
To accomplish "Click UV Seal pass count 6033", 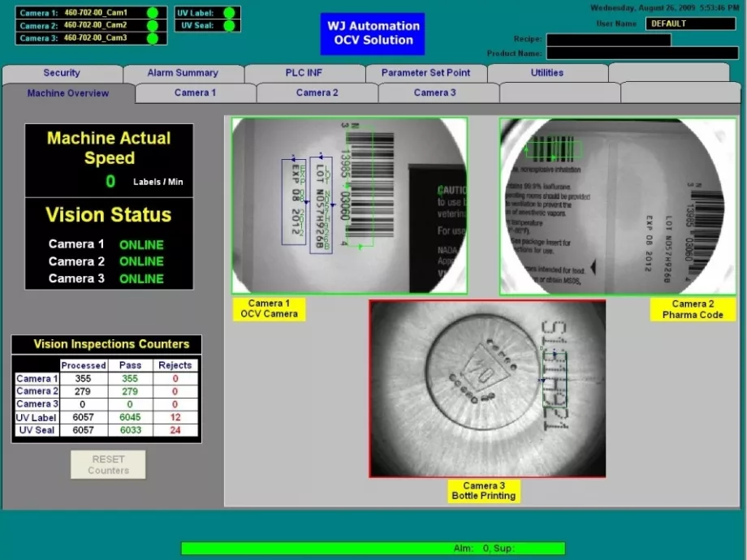I will [130, 430].
